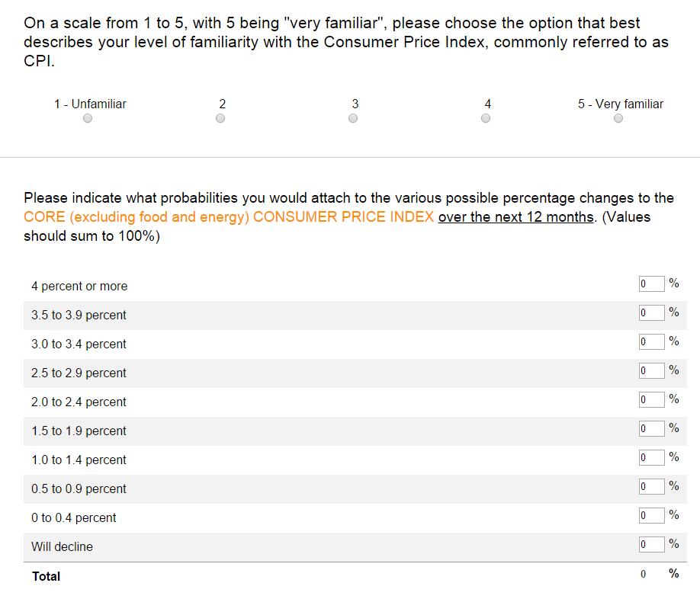
Task: Click the '0 to 0.4 percent' input box
Action: 651,516
